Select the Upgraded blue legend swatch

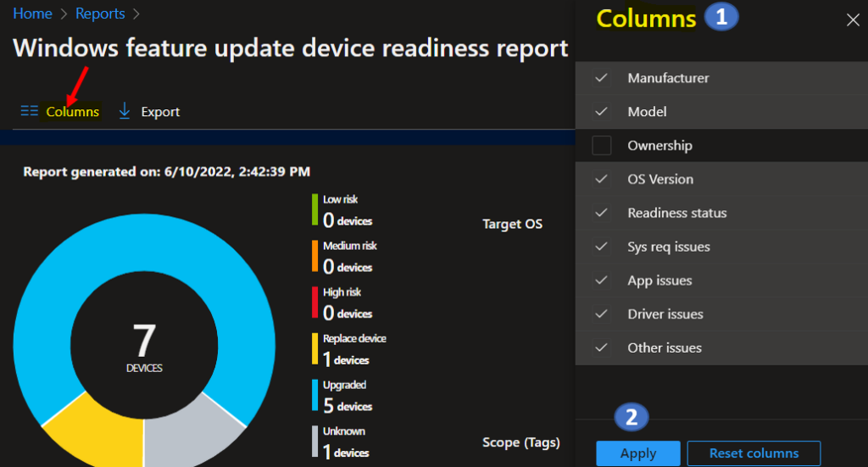coord(314,396)
